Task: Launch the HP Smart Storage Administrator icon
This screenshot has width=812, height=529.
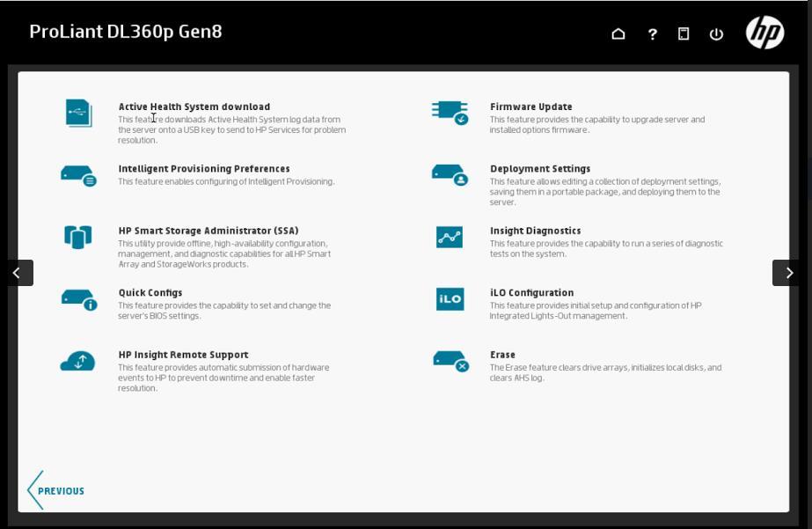Action: (78, 238)
